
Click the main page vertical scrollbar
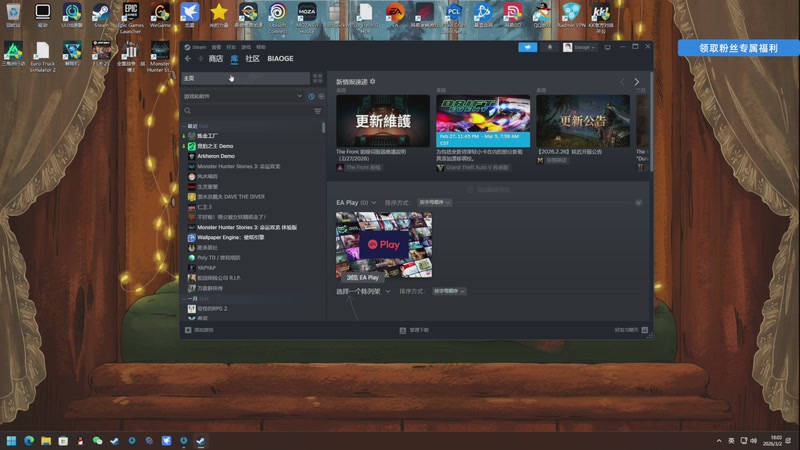pos(652,122)
